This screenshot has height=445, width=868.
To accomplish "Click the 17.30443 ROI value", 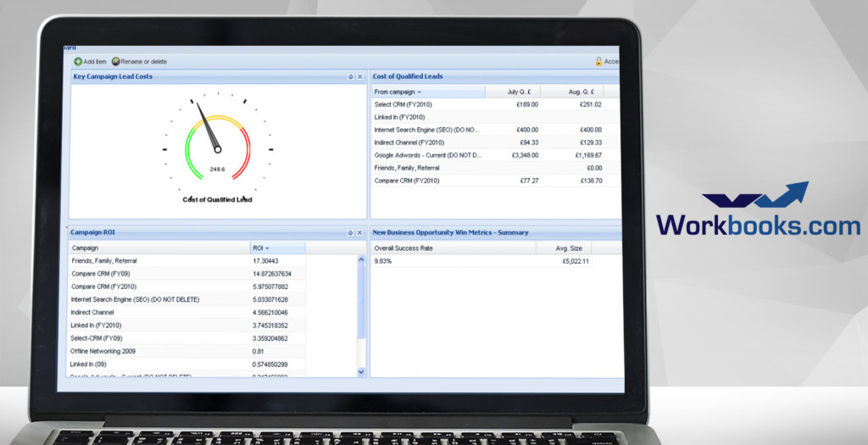I will (265, 261).
